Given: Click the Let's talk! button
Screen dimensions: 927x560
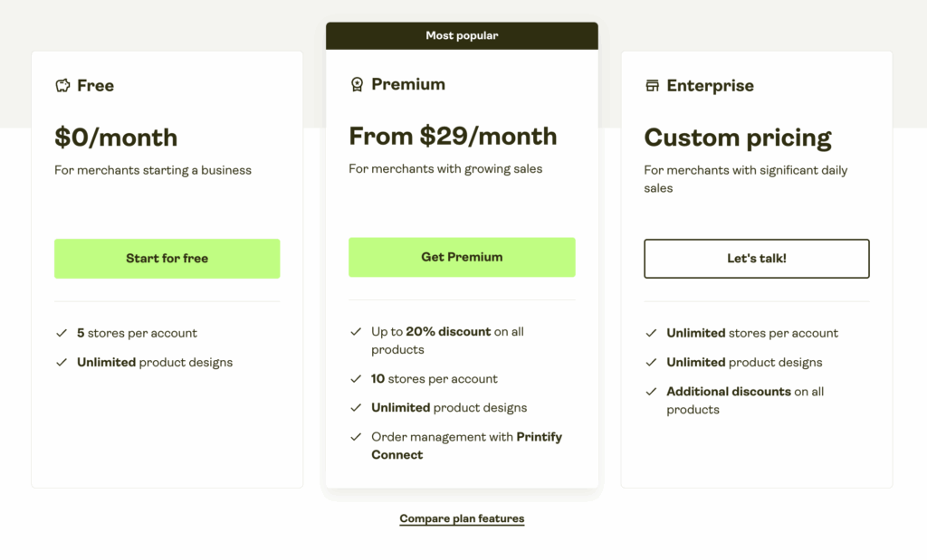Looking at the screenshot, I should (x=756, y=259).
